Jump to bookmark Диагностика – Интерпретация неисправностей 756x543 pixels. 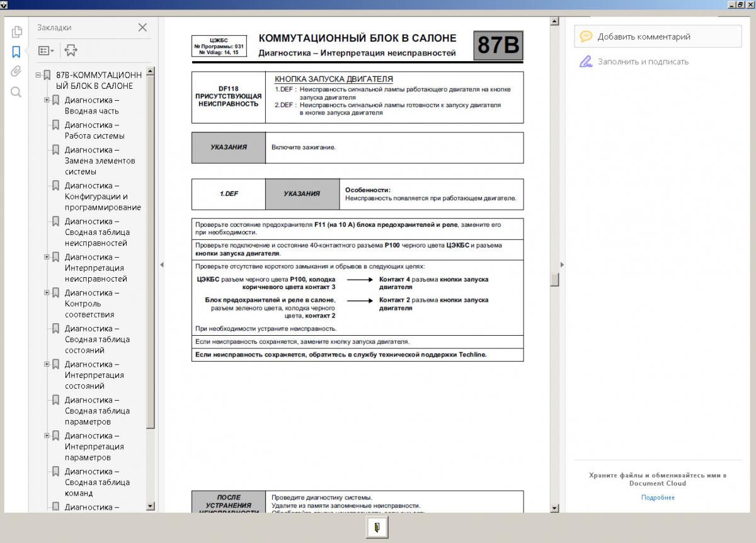click(96, 268)
